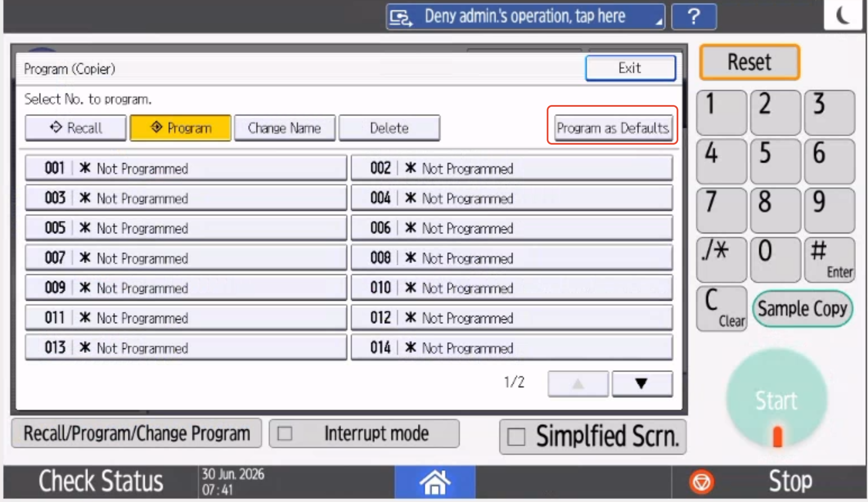Viewport: 868px width, 502px height.
Task: Tap keypad number 6
Action: (x=829, y=162)
